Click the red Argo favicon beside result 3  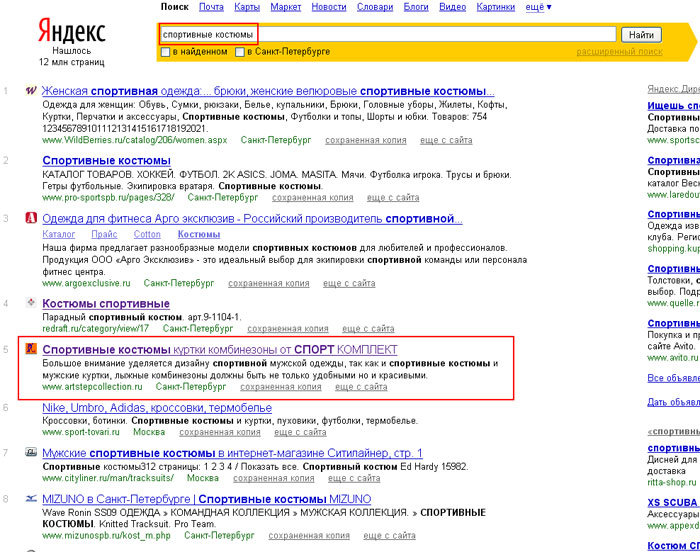[x=31, y=218]
